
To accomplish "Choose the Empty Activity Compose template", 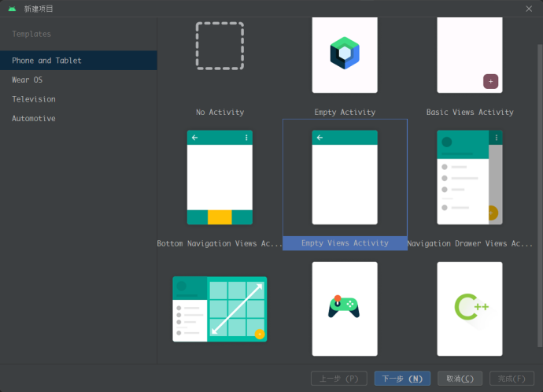I will tap(345, 55).
